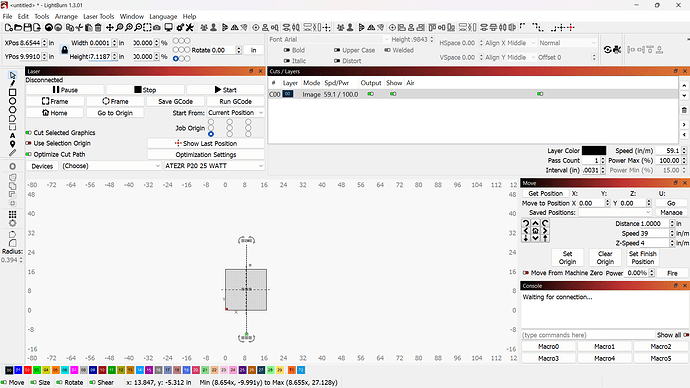Click the Home icon in Move arrows
Viewport: 690px width, 388px height.
click(535, 231)
